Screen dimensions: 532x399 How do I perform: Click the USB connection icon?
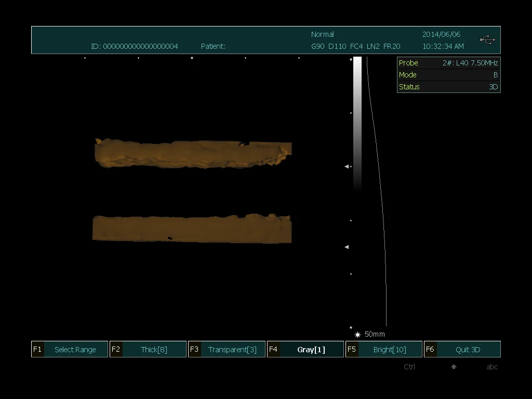click(x=487, y=40)
